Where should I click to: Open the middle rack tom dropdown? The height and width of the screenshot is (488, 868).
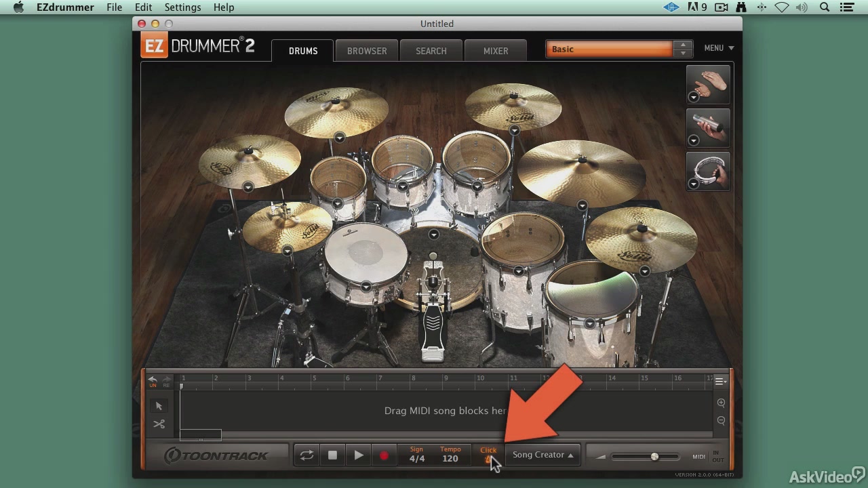click(402, 186)
